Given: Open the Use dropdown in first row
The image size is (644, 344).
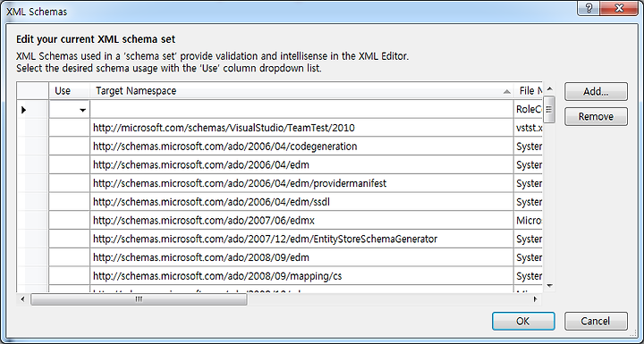Looking at the screenshot, I should tap(82, 110).
